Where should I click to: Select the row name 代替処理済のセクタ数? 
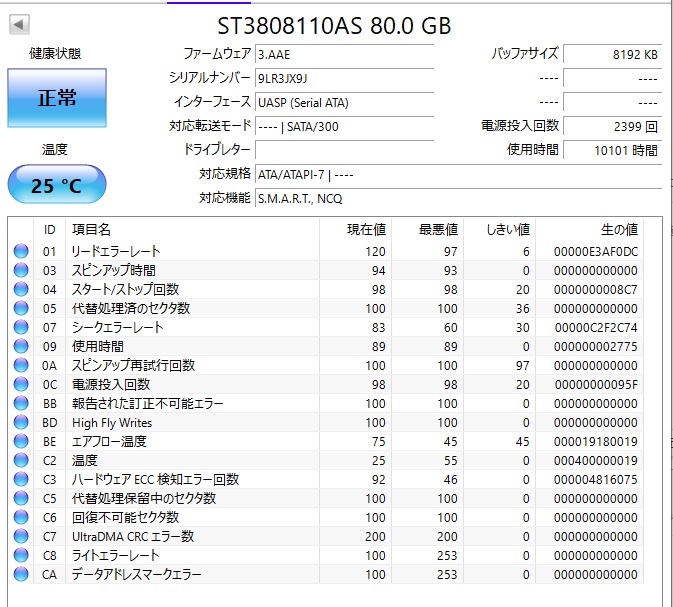pos(131,308)
